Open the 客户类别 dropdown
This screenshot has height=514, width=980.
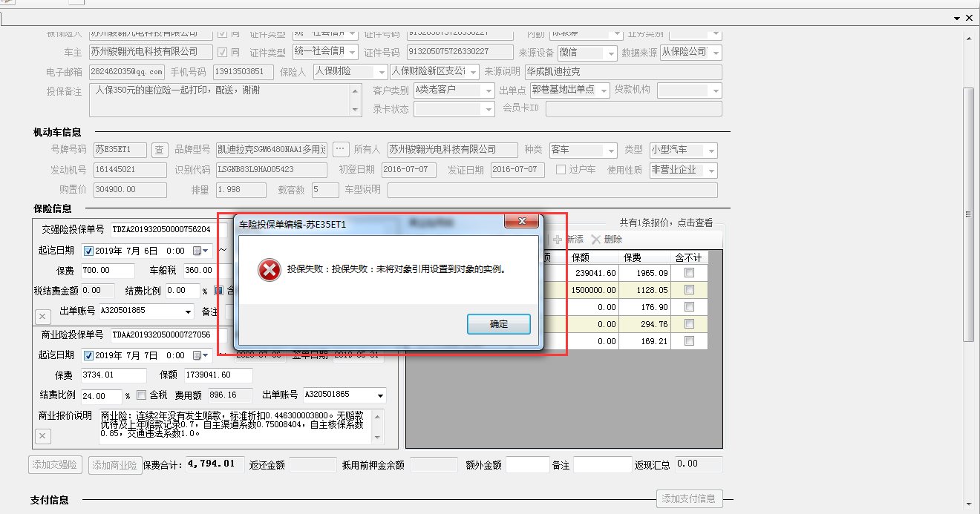click(x=489, y=90)
